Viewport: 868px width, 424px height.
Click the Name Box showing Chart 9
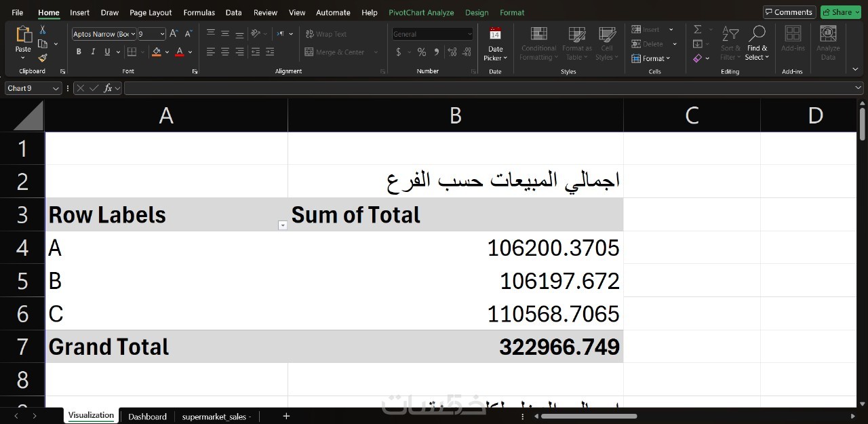pos(33,88)
